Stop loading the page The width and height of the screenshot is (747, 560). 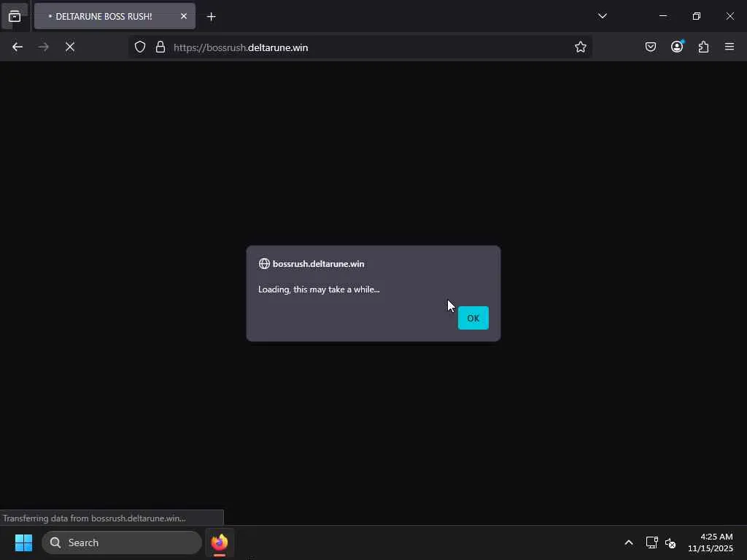[x=70, y=47]
